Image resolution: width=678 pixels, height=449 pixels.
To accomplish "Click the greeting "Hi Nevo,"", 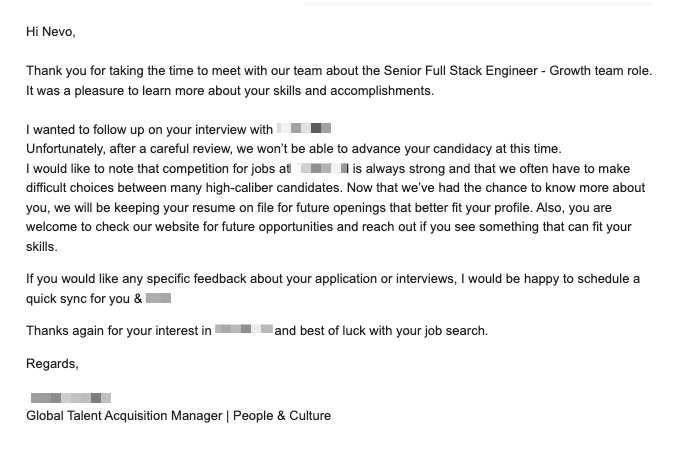I will point(51,32).
